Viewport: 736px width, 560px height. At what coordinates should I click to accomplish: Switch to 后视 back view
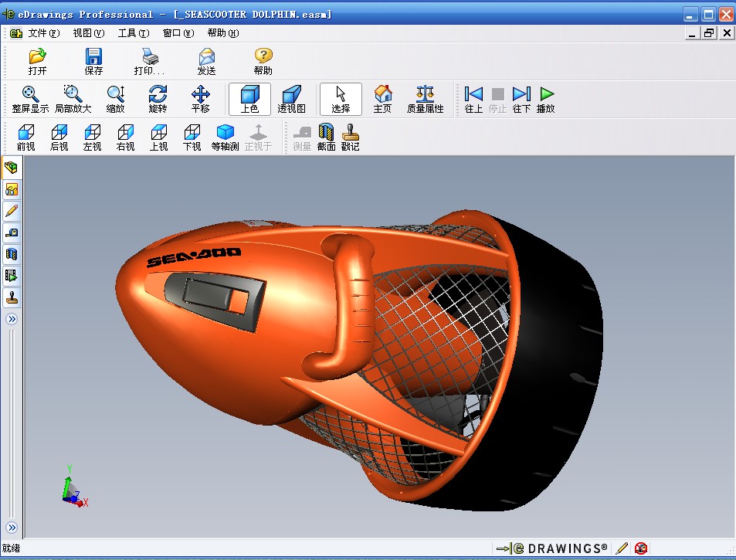coord(59,137)
